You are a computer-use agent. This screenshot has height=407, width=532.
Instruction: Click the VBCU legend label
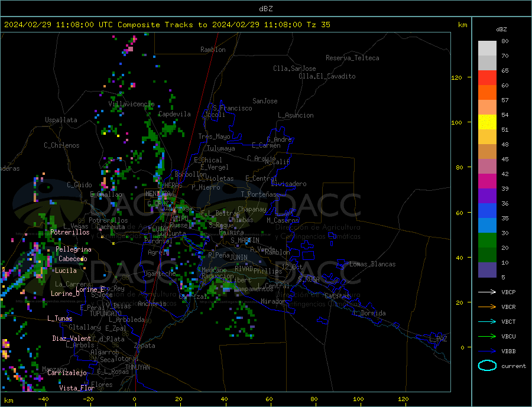coord(508,337)
